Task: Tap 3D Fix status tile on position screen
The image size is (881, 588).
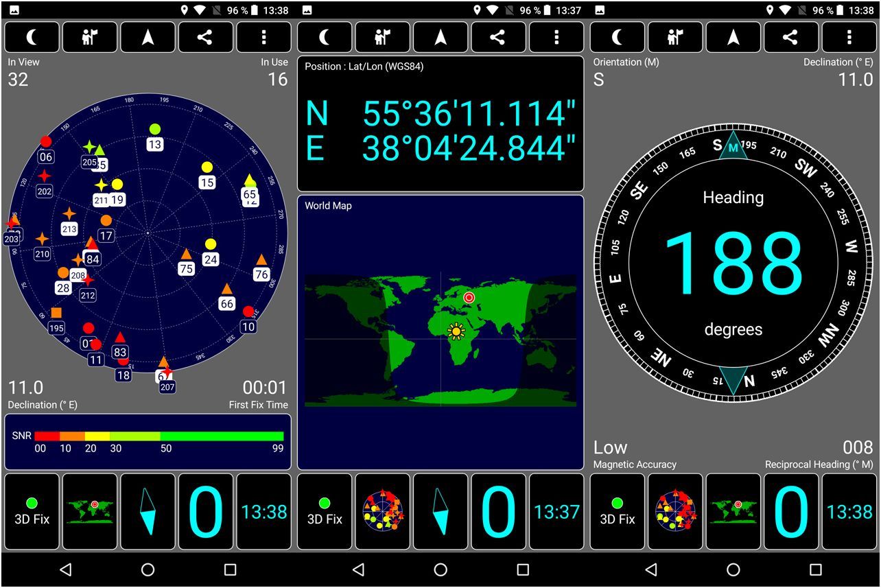Action: [x=325, y=512]
